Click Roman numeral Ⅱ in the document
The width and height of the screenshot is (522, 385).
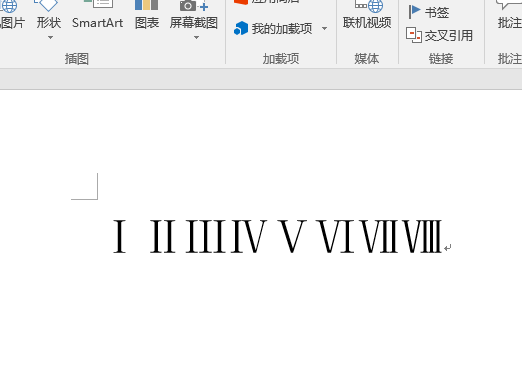pos(163,236)
